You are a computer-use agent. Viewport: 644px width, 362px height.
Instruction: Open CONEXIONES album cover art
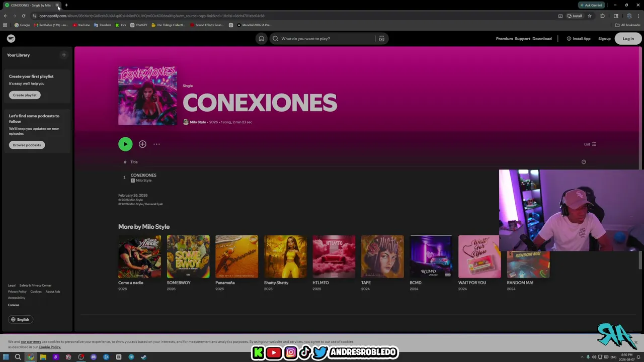[147, 96]
